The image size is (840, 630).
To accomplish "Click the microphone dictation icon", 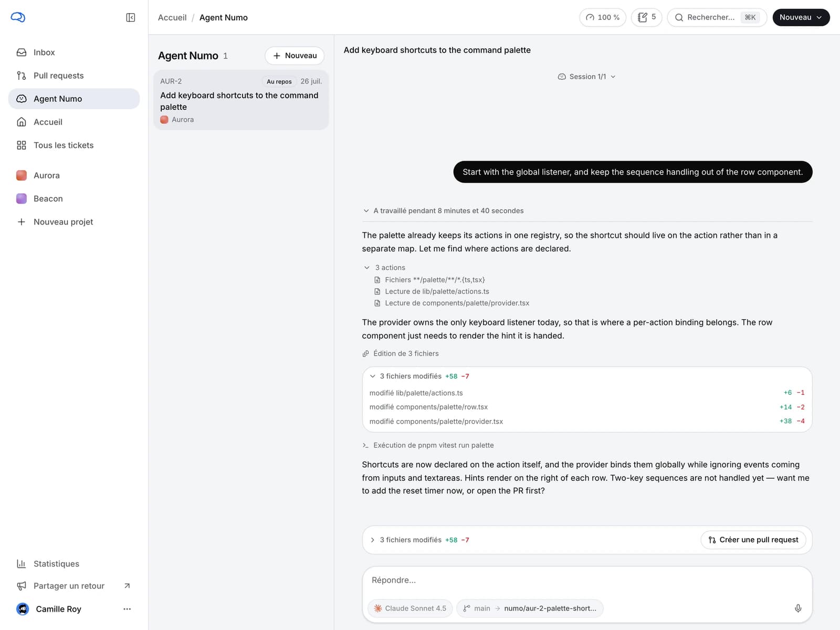I will (x=797, y=608).
